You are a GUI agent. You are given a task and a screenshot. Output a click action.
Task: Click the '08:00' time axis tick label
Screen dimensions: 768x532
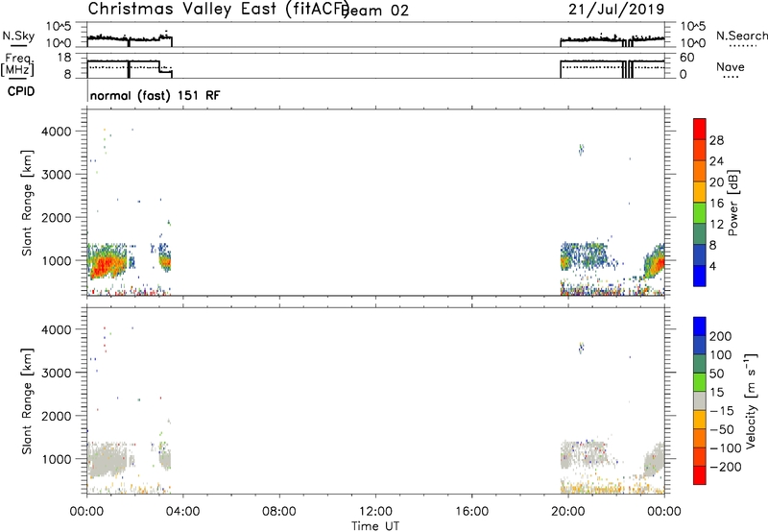(279, 512)
